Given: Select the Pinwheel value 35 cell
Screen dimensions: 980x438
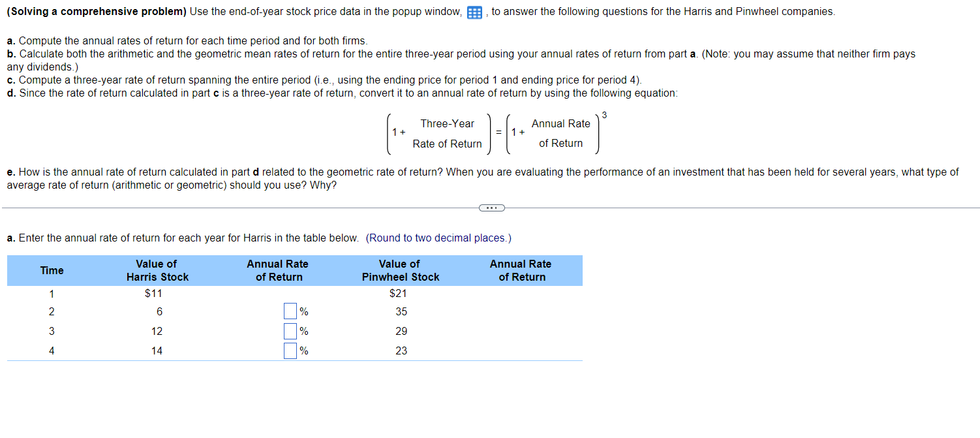Looking at the screenshot, I should (x=399, y=311).
